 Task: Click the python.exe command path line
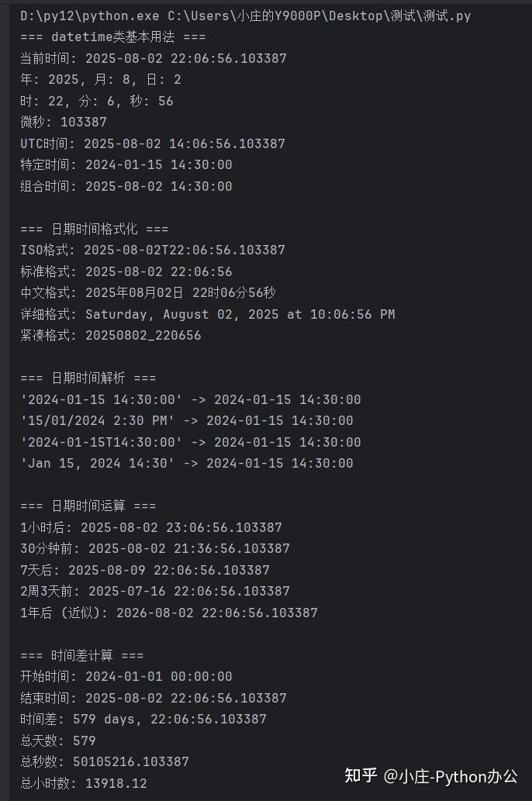coord(245,16)
